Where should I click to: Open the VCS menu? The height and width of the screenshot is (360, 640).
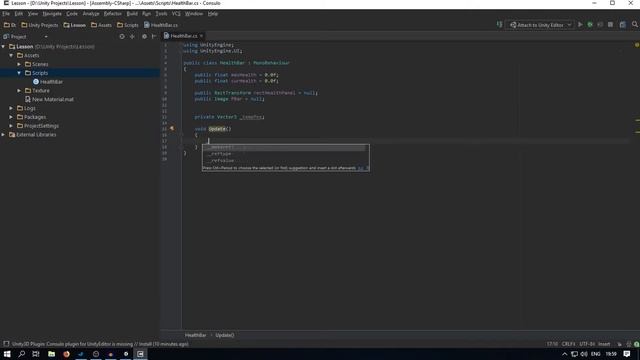[176, 13]
